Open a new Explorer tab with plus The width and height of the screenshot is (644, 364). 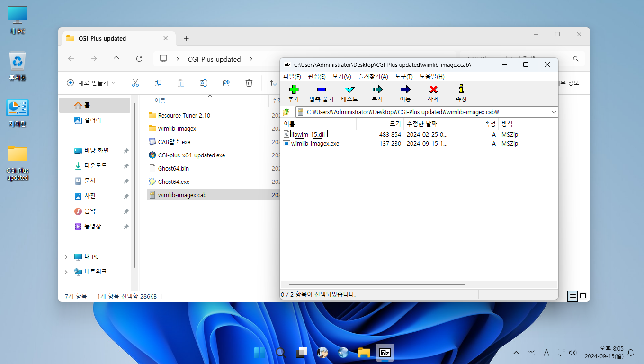coord(186,38)
